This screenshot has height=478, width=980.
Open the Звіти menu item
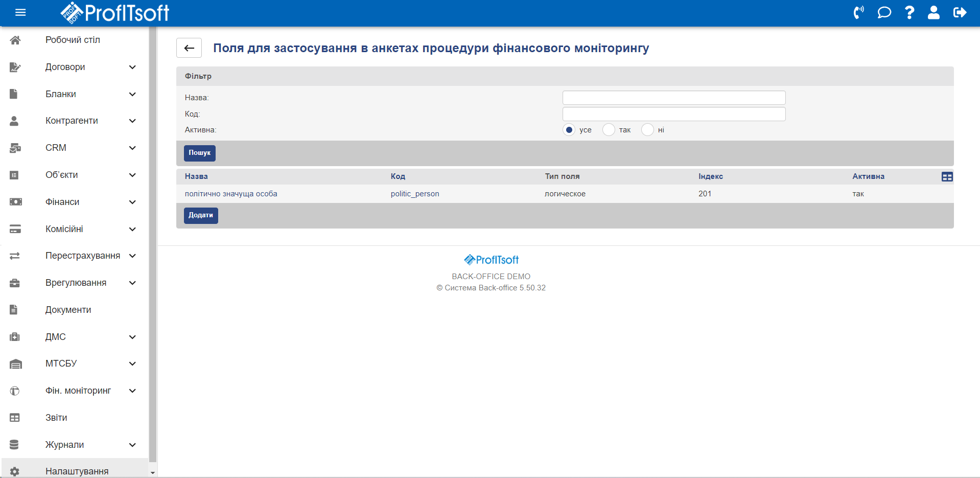pos(56,418)
